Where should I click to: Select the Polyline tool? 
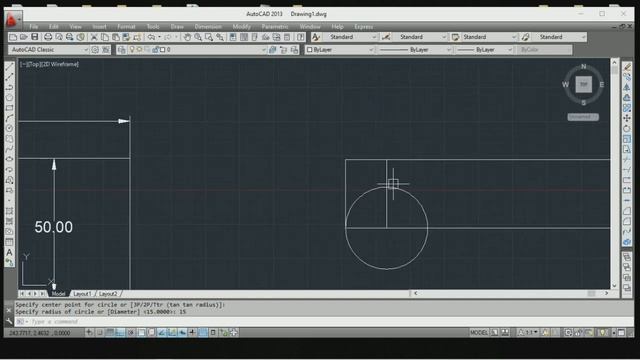(x=9, y=87)
